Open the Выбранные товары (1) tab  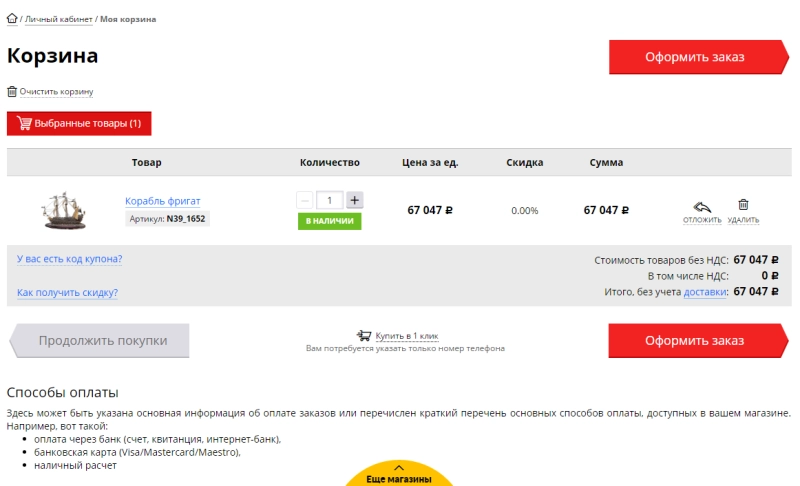coord(79,123)
